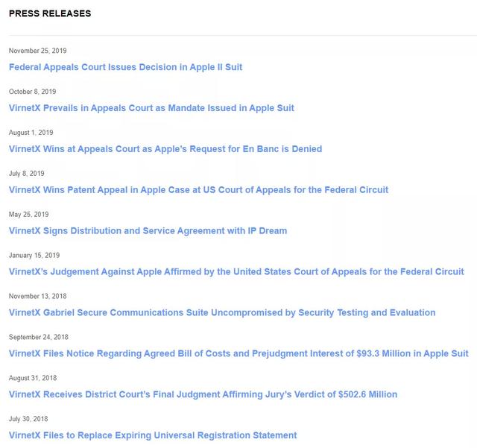Image resolution: width=477 pixels, height=448 pixels.
Task: Click the November 25, 2019 date
Action: (37, 51)
